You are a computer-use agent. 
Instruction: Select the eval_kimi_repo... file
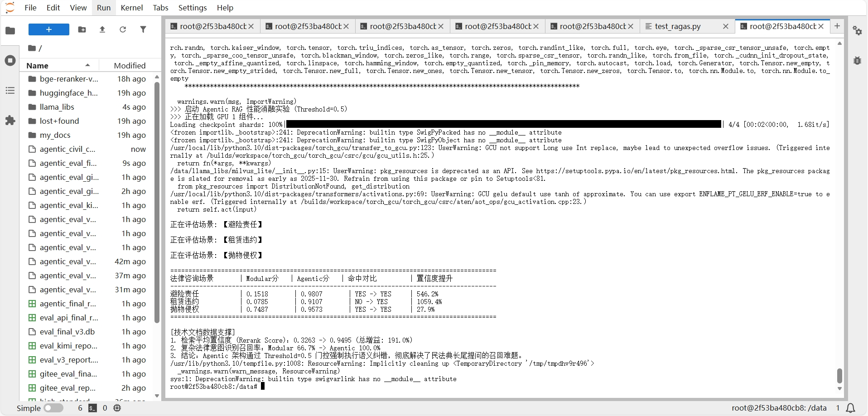click(87, 346)
